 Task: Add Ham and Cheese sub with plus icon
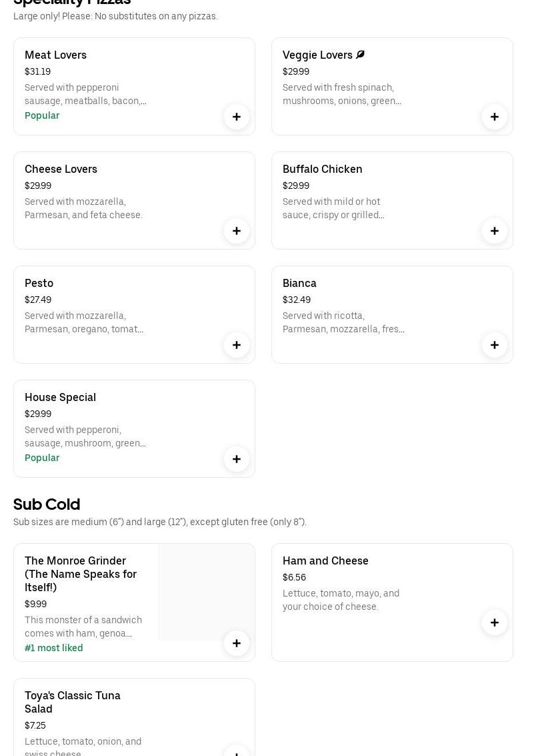495,623
